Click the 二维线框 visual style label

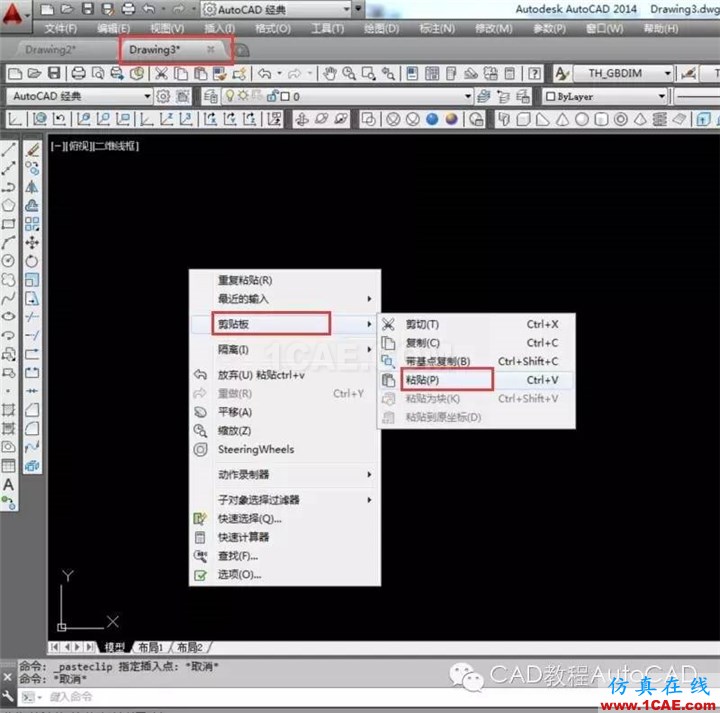(x=115, y=146)
